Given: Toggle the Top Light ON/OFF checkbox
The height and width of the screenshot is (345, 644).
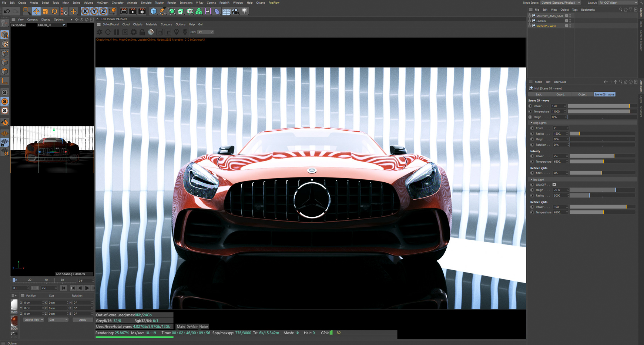Looking at the screenshot, I should 554,185.
